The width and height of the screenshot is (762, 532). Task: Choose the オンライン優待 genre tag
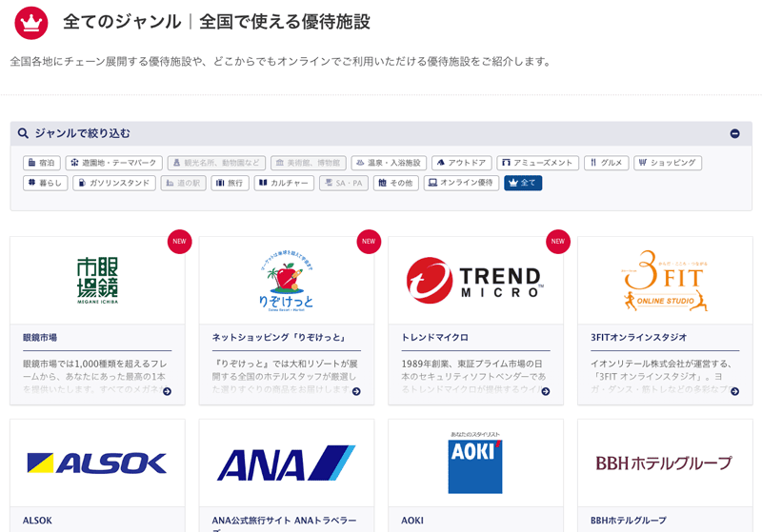pyautogui.click(x=461, y=183)
